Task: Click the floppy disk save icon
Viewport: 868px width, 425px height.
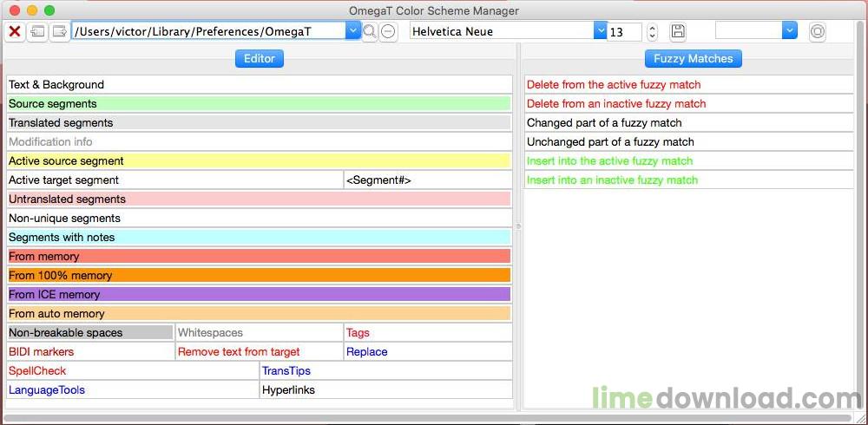Action: [x=678, y=31]
